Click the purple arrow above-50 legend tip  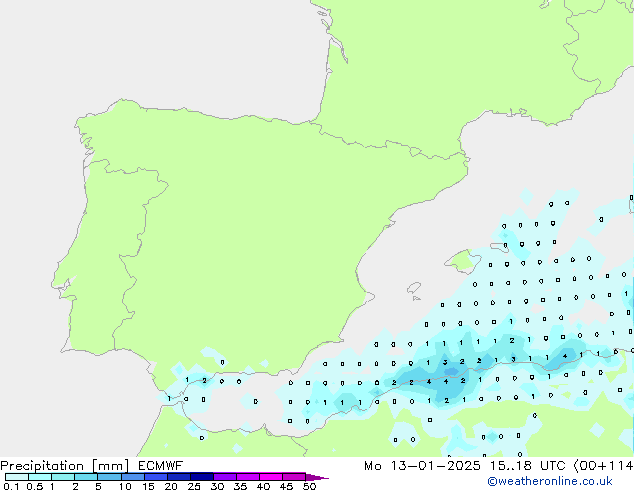[x=317, y=477]
